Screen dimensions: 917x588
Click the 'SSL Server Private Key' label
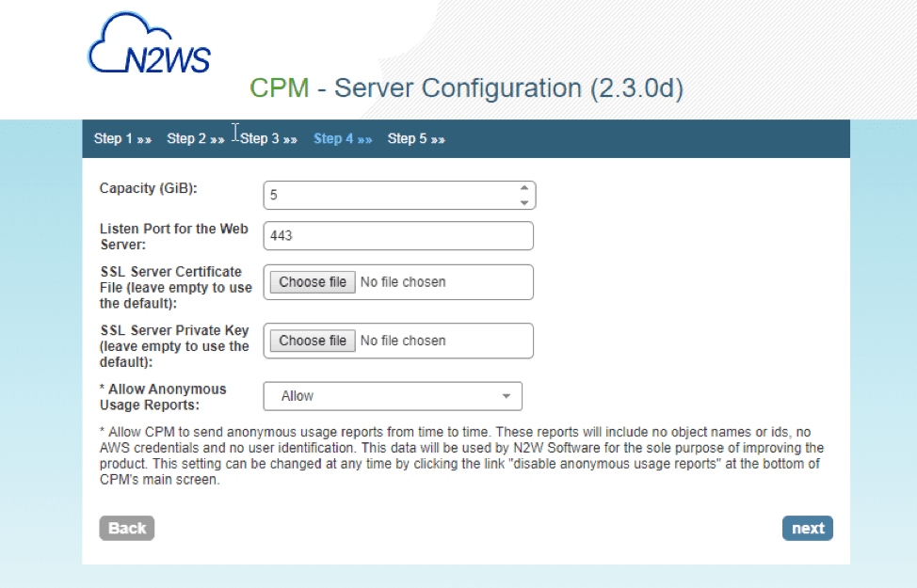click(x=174, y=346)
